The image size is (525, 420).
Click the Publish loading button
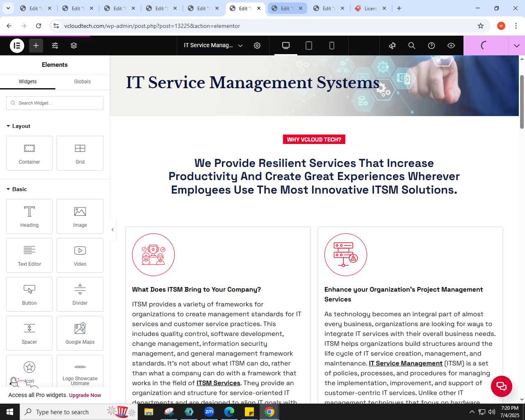click(486, 46)
